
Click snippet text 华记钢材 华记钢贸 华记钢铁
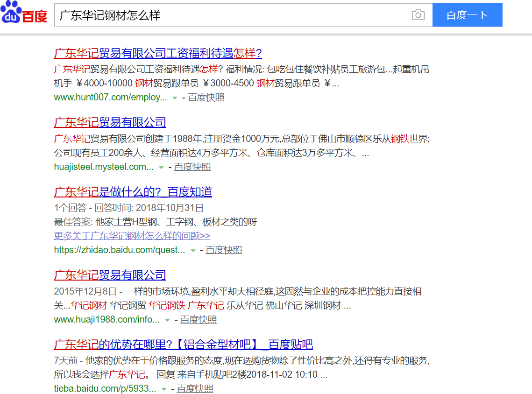click(128, 306)
